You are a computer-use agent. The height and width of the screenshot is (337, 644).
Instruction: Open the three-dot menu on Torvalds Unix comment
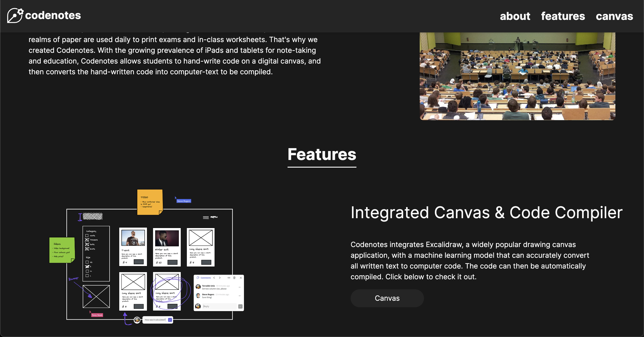point(239,287)
